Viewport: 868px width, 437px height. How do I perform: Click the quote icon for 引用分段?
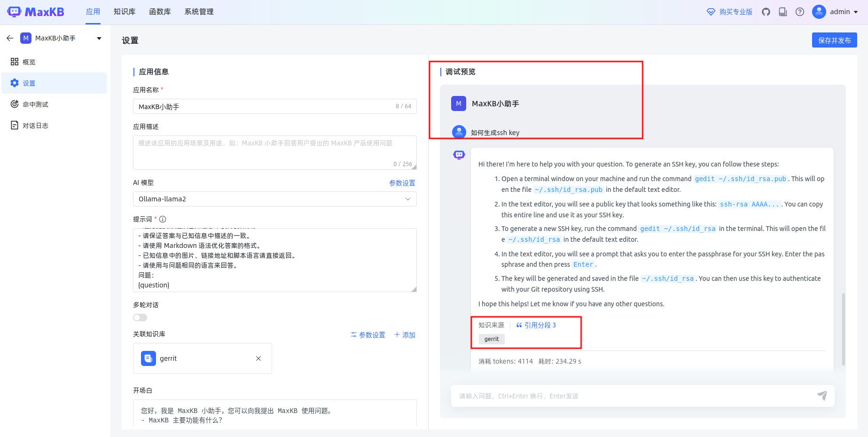pyautogui.click(x=519, y=325)
